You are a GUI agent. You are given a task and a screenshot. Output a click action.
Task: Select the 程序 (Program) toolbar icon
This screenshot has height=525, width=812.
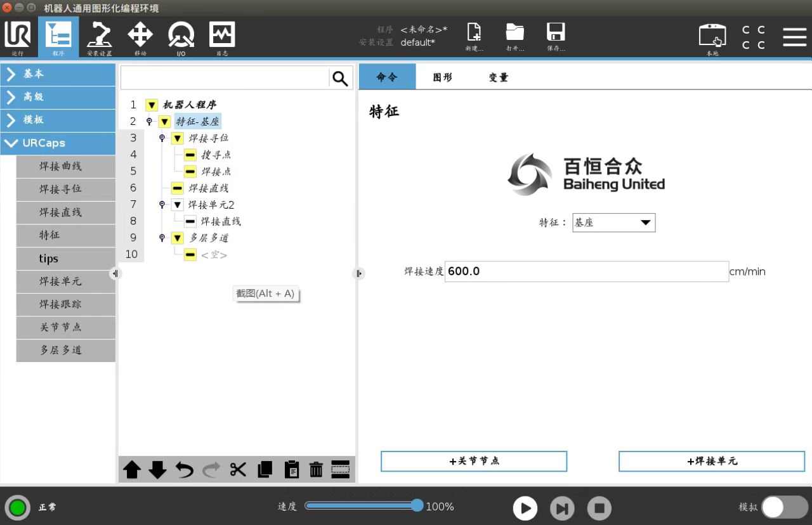coord(58,37)
